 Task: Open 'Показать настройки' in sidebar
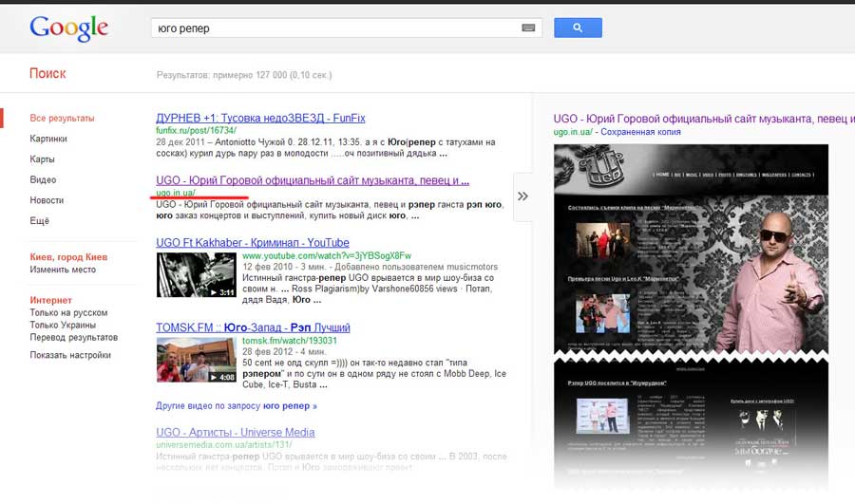pos(70,355)
